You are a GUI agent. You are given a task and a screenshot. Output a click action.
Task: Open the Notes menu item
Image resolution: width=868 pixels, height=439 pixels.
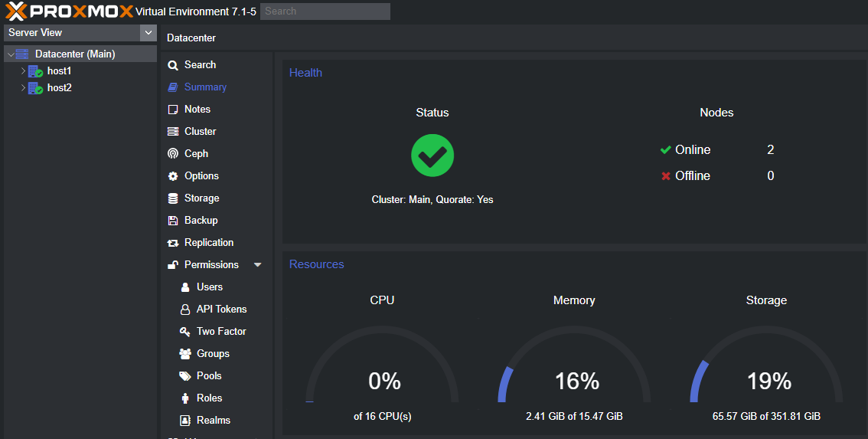(197, 109)
